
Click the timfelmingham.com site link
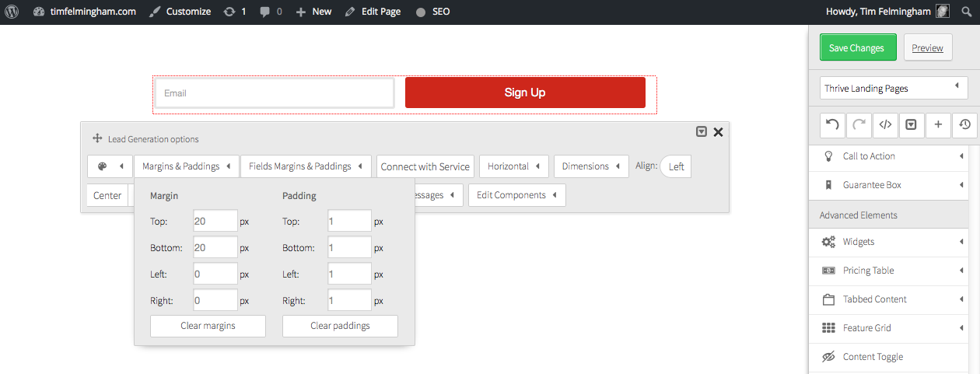[86, 12]
